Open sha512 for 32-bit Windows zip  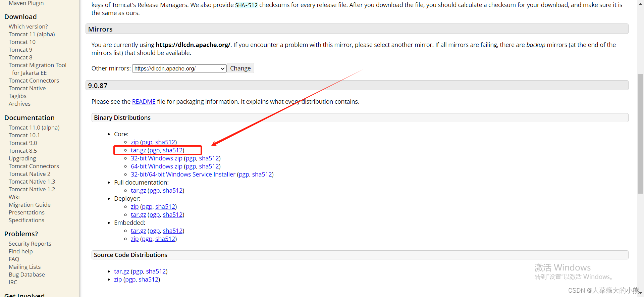coord(209,158)
